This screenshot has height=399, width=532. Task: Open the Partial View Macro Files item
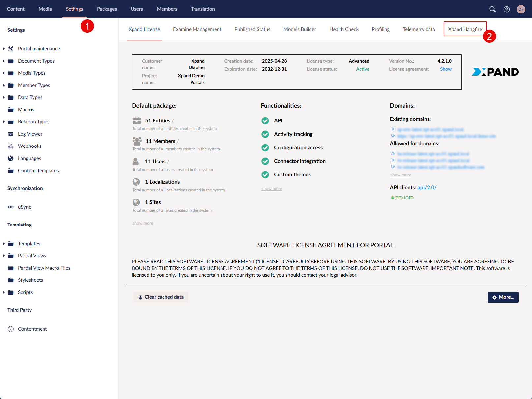(44, 268)
